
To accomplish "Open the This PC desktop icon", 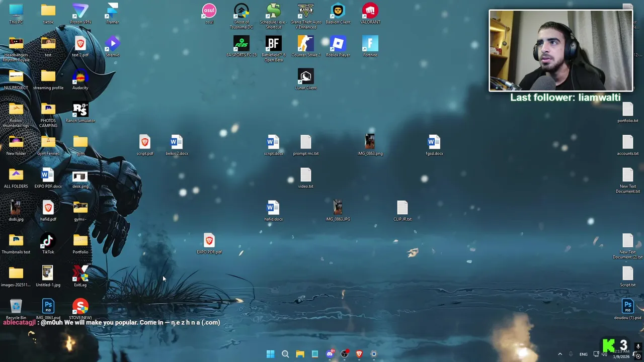I will tap(16, 14).
